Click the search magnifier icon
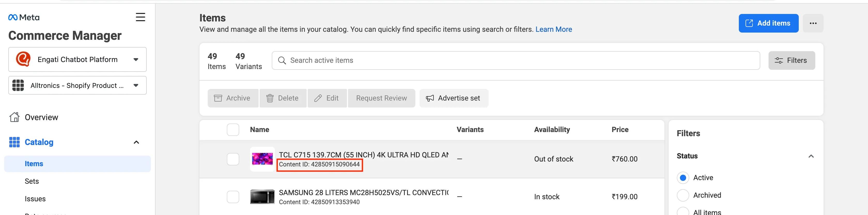This screenshot has width=868, height=215. tap(282, 60)
